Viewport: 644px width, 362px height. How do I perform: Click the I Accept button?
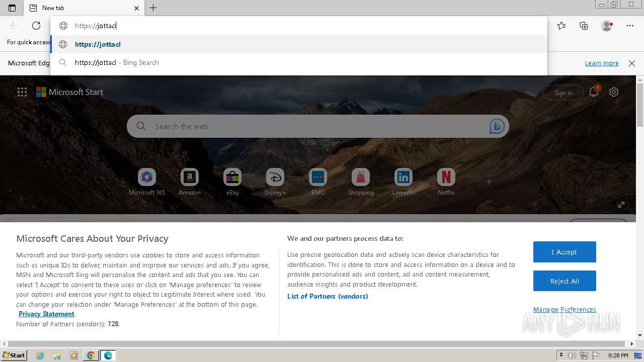tap(565, 252)
